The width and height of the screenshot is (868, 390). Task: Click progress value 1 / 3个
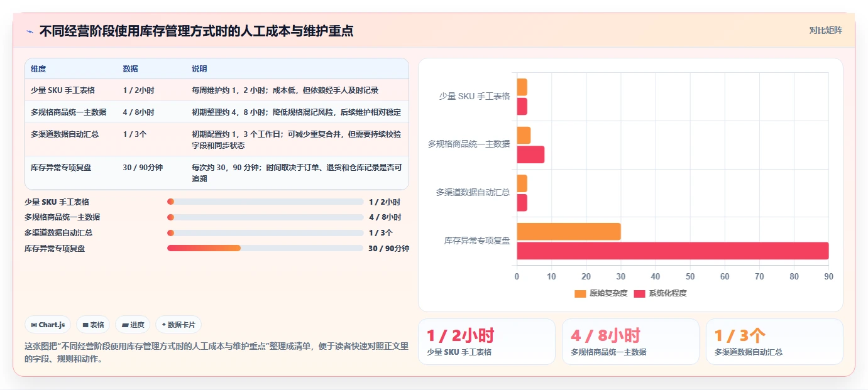point(381,232)
